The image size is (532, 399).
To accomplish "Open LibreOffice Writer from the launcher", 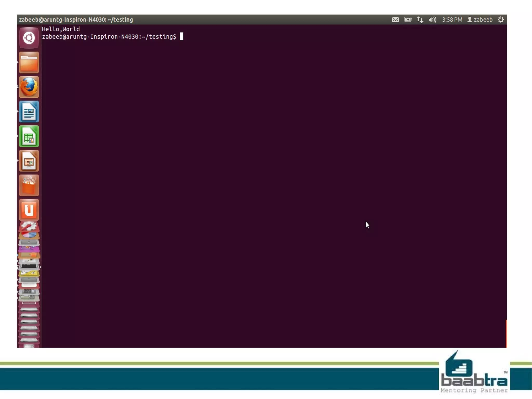I will coord(29,112).
